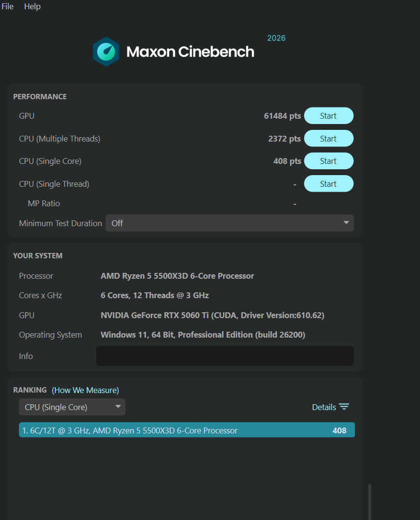Click the 6 Cores, 12 Threads value
Image resolution: width=420 pixels, height=520 pixels.
coord(155,295)
